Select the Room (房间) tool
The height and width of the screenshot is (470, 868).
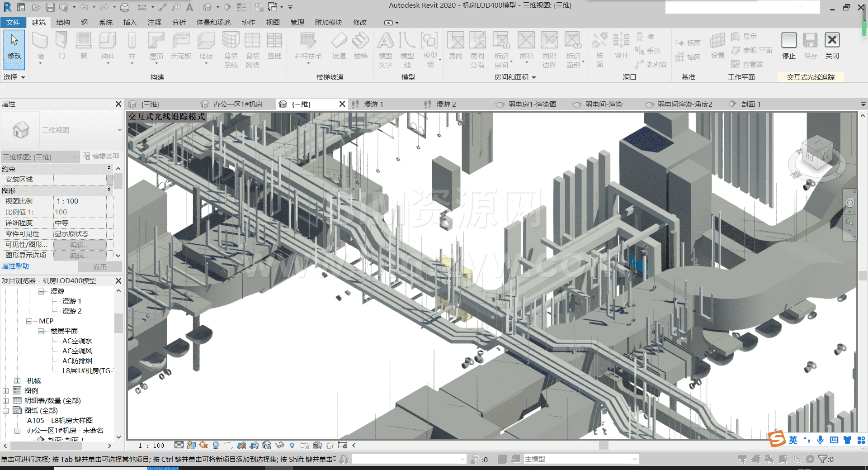(x=455, y=46)
